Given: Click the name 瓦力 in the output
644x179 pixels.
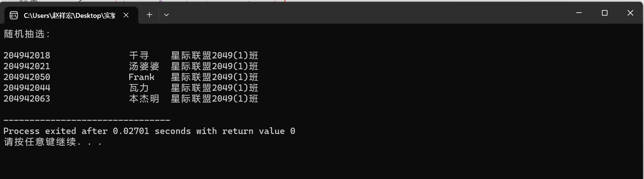Looking at the screenshot, I should click(139, 88).
